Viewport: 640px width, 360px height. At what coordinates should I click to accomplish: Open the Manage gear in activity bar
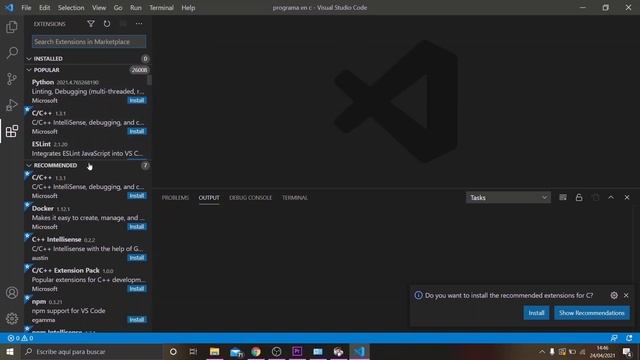coord(12,318)
